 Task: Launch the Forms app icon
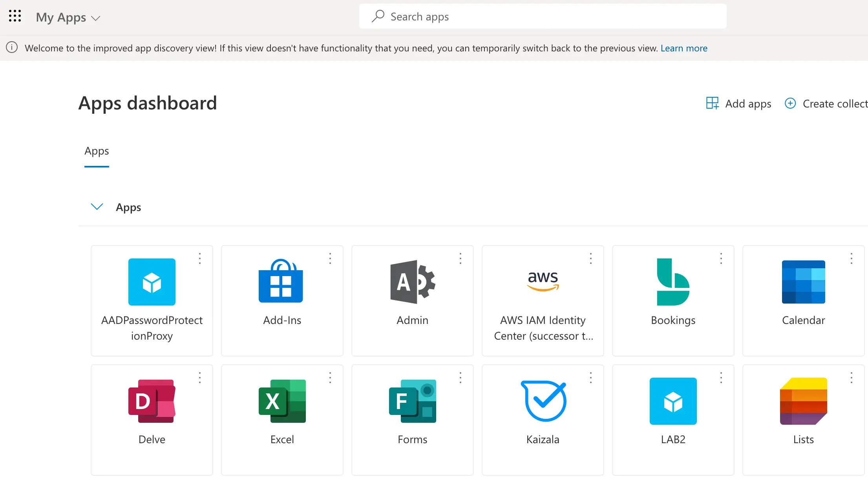click(x=412, y=401)
